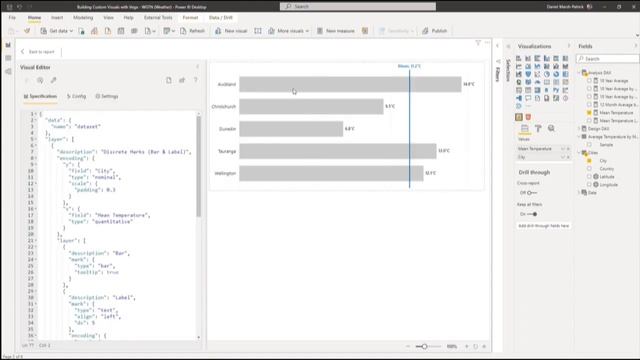Open the Insert ribbon tab
The width and height of the screenshot is (640, 360).
click(57, 18)
